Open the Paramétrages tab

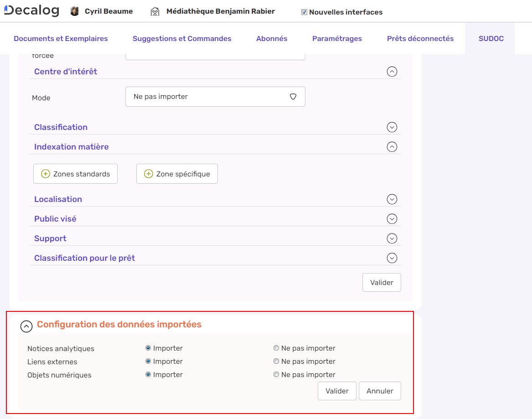click(x=337, y=39)
